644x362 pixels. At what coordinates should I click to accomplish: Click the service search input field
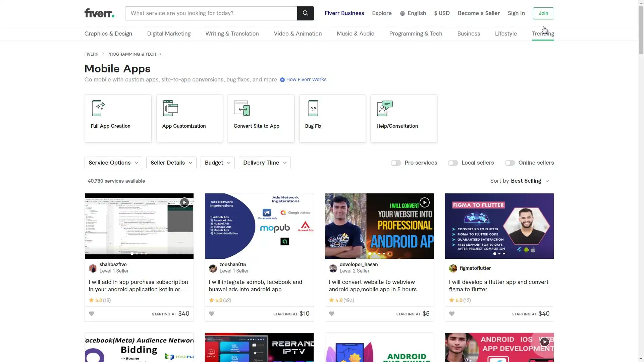(x=211, y=13)
